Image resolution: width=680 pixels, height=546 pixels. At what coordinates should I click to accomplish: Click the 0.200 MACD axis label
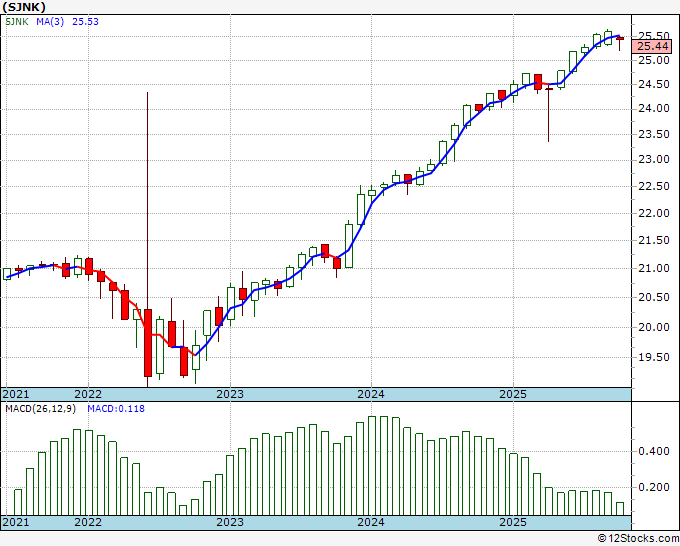(x=654, y=487)
